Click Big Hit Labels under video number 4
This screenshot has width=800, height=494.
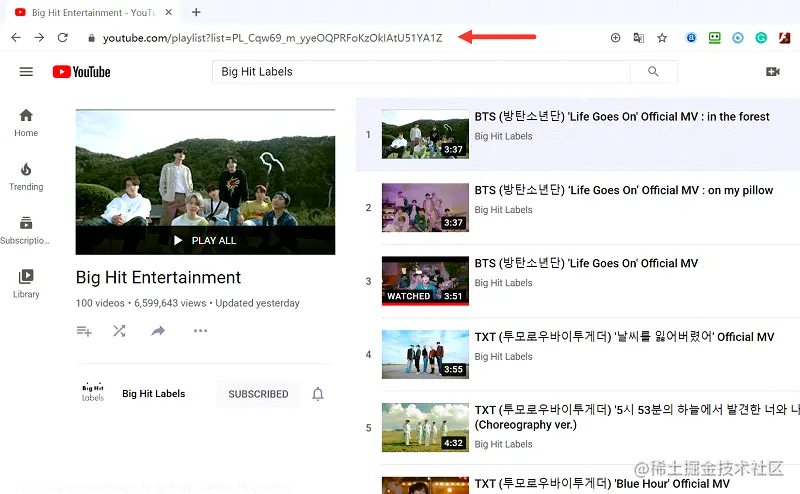click(504, 356)
